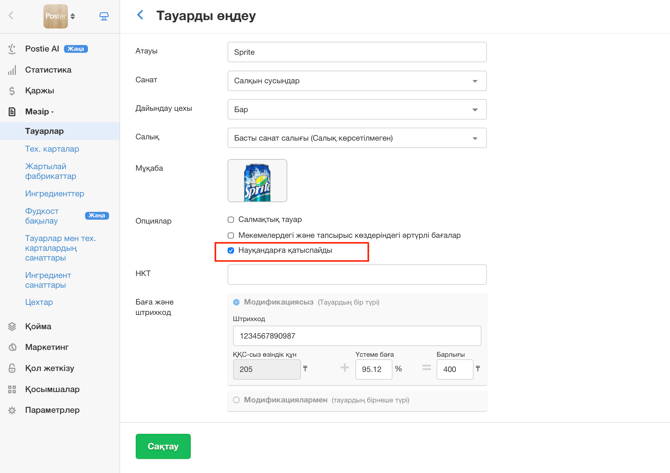Open Postie AI section
Screen dimensions: 670x473
[x=42, y=49]
